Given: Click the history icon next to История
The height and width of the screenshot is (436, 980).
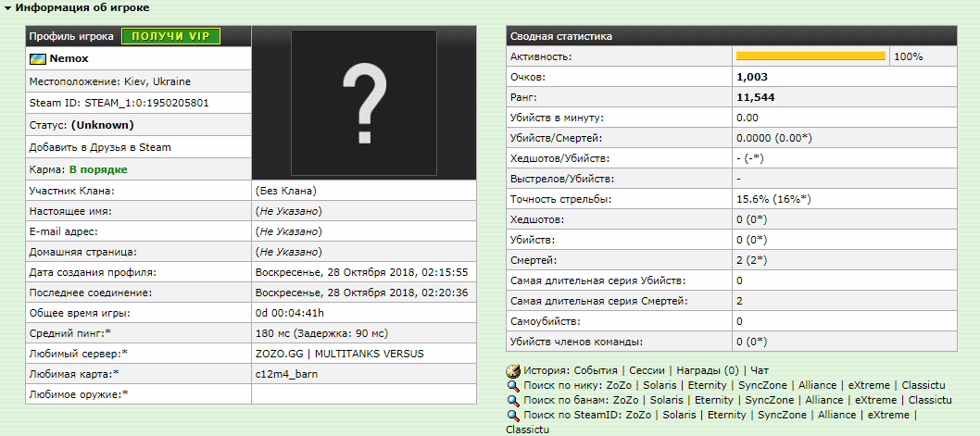Looking at the screenshot, I should [x=513, y=370].
